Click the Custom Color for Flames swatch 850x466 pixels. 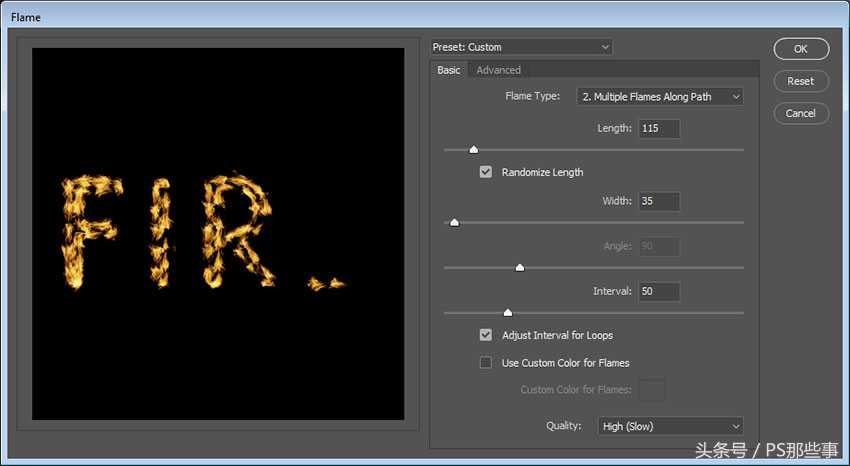click(652, 390)
